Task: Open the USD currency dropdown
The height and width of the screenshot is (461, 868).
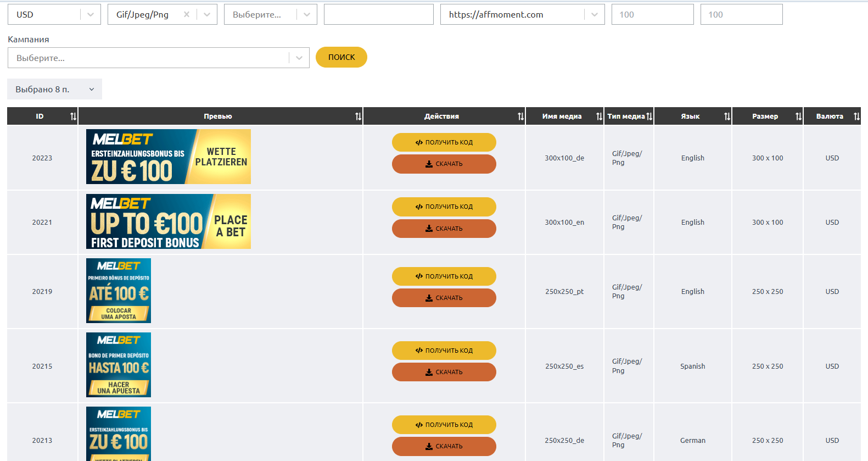Action: pyautogui.click(x=91, y=15)
